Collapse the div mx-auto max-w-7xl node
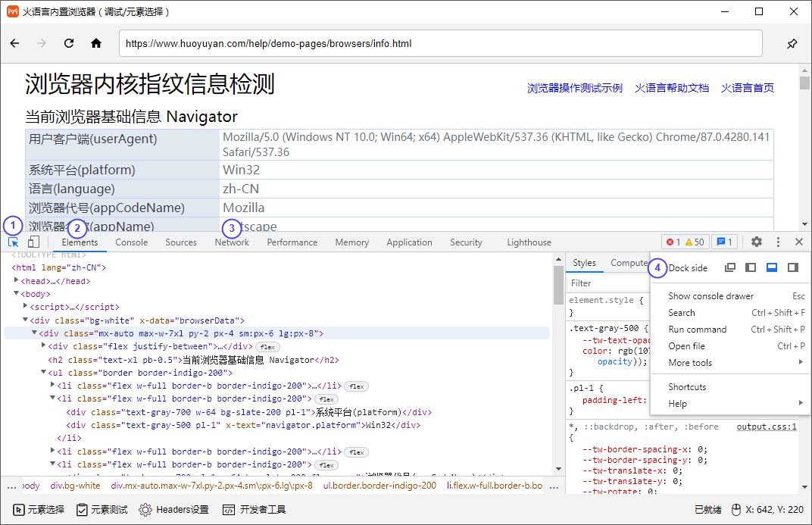Image resolution: width=812 pixels, height=525 pixels. tap(35, 333)
